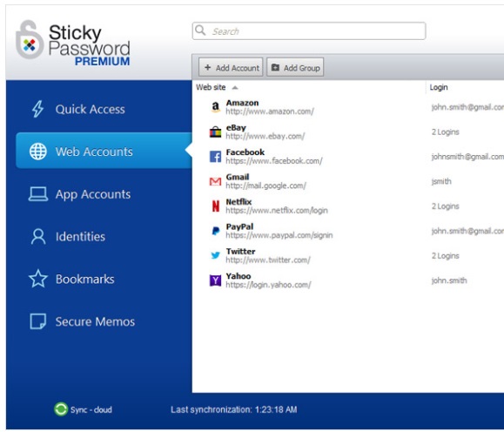504x432 pixels.
Task: Select the Yahoo account icon
Action: 215,280
